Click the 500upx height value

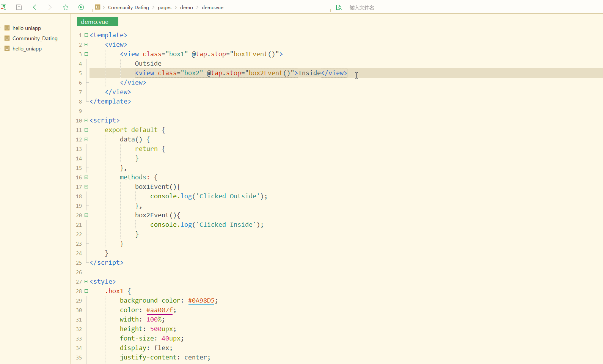[x=162, y=329]
